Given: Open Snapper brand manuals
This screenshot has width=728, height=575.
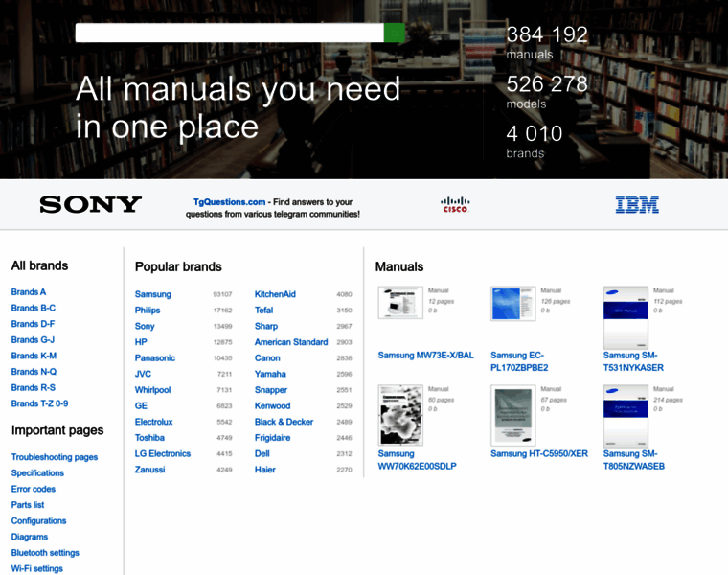Looking at the screenshot, I should point(271,390).
